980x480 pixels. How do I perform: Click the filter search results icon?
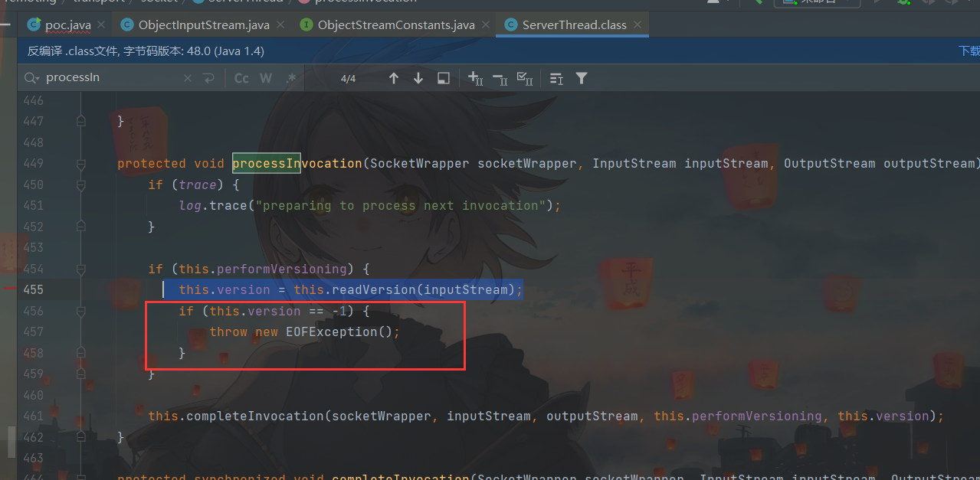click(x=582, y=78)
